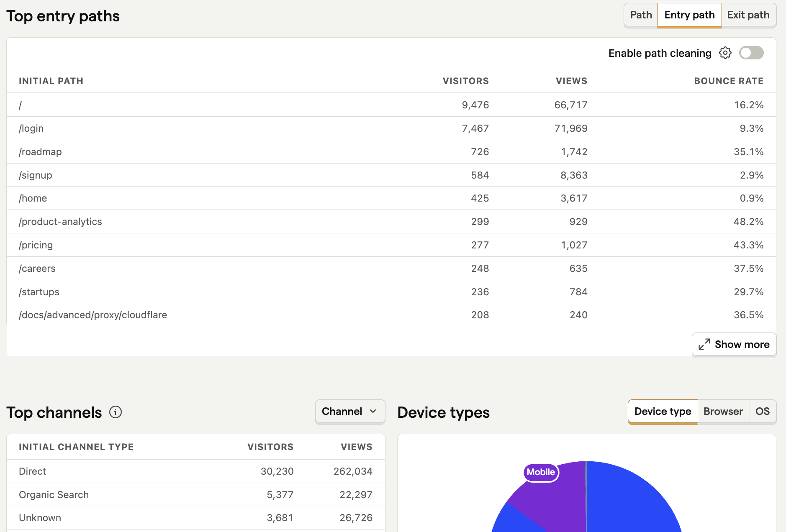Viewport: 786px width, 532px height.
Task: Select the /roadmap path row
Action: (391, 152)
